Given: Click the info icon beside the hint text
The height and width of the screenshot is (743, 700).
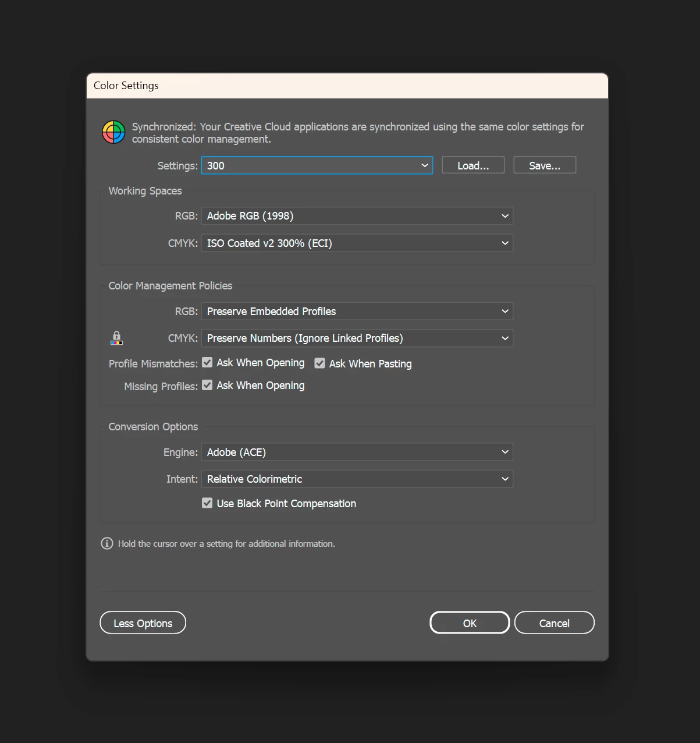Looking at the screenshot, I should tap(107, 543).
